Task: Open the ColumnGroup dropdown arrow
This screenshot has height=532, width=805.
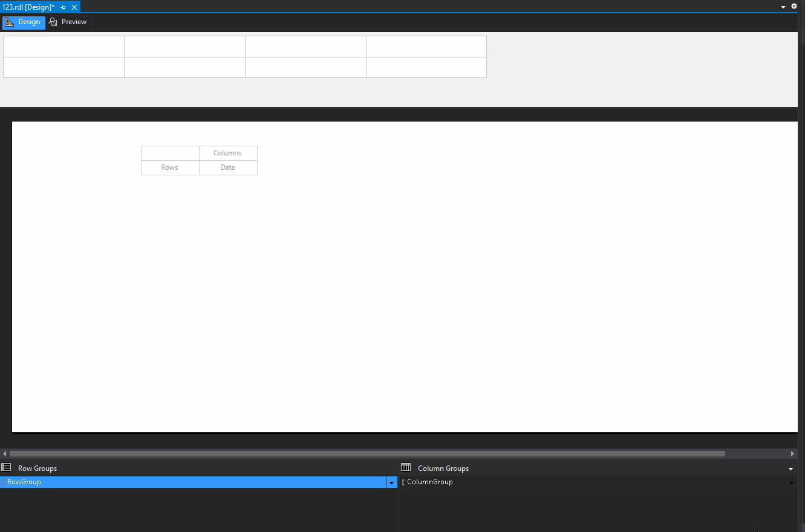Action: click(791, 482)
